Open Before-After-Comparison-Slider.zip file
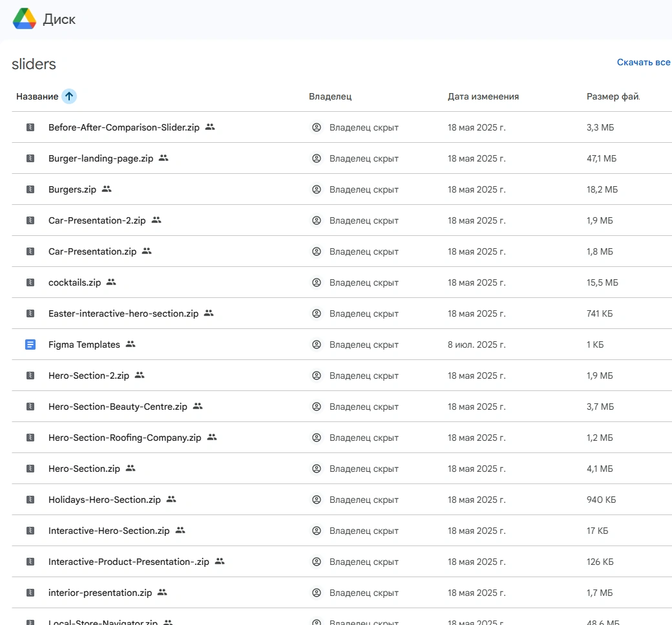Image resolution: width=672 pixels, height=625 pixels. 123,127
